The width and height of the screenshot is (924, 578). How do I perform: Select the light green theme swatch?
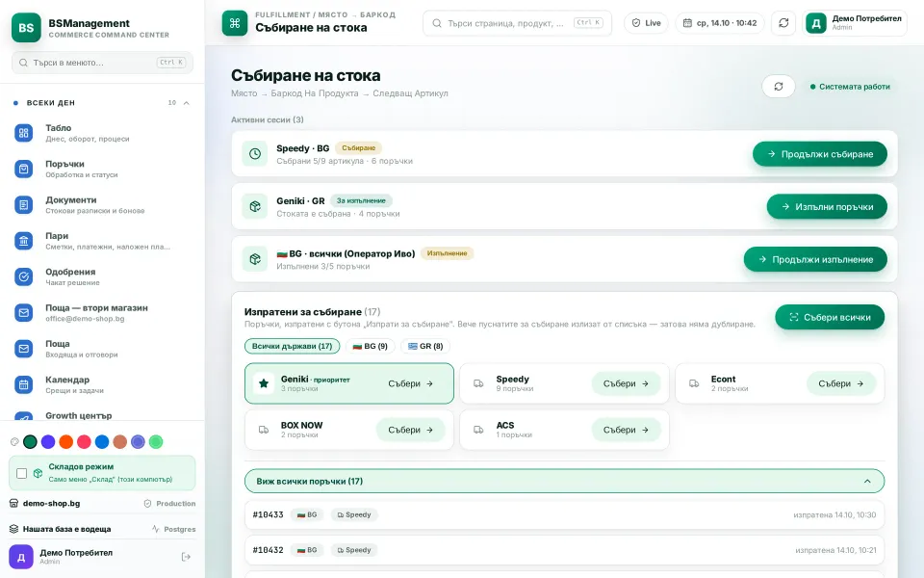(156, 442)
